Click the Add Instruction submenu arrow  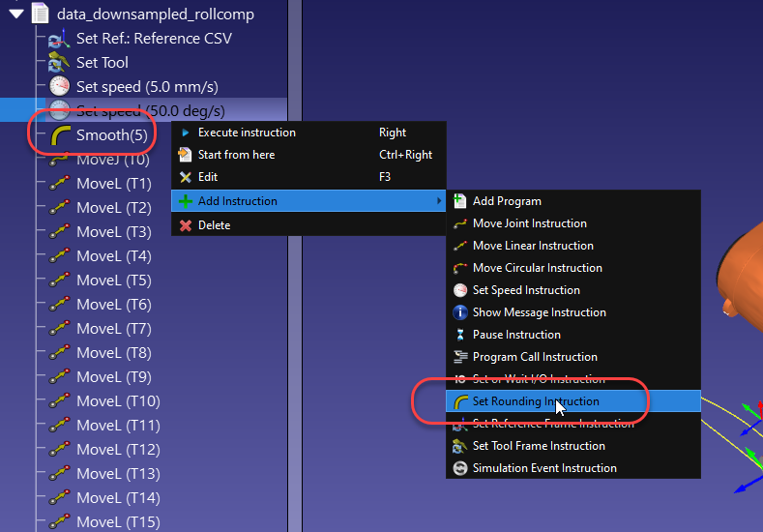[438, 201]
